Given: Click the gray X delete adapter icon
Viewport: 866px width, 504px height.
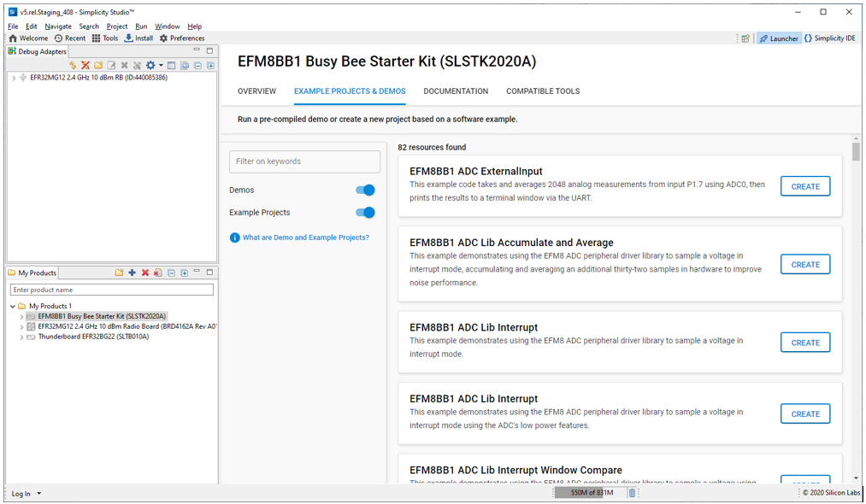Looking at the screenshot, I should [x=124, y=65].
